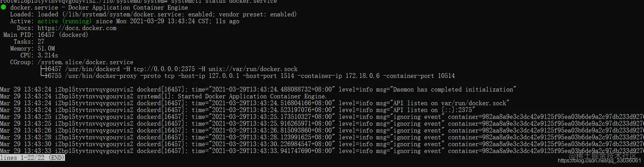Click the last log line timestamped 13:43:33
This screenshot has width=644, height=167.
322,151
